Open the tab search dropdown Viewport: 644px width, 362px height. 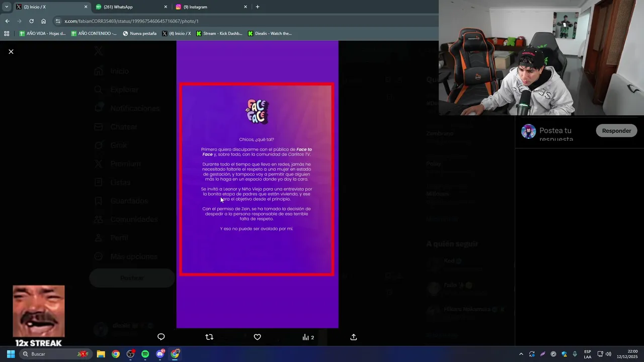pos(7,7)
